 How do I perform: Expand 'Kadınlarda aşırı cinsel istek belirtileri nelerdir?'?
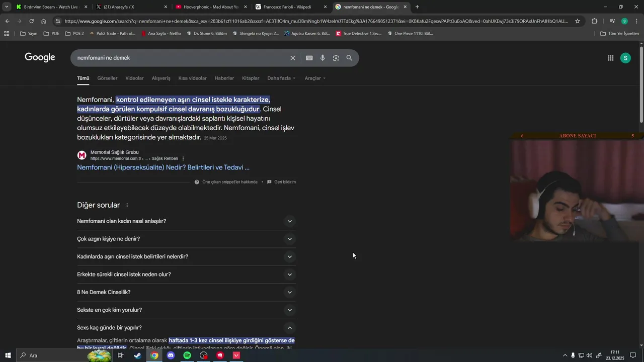coord(186,256)
